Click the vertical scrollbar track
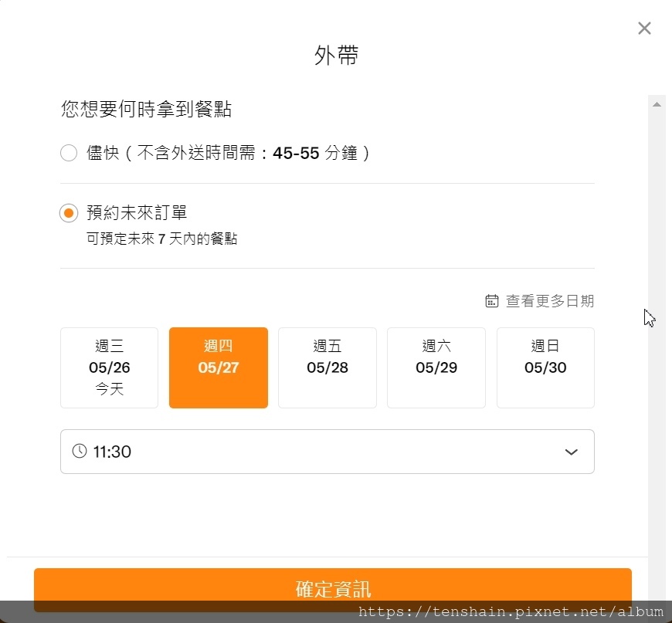This screenshot has height=623, width=672. tap(657, 347)
